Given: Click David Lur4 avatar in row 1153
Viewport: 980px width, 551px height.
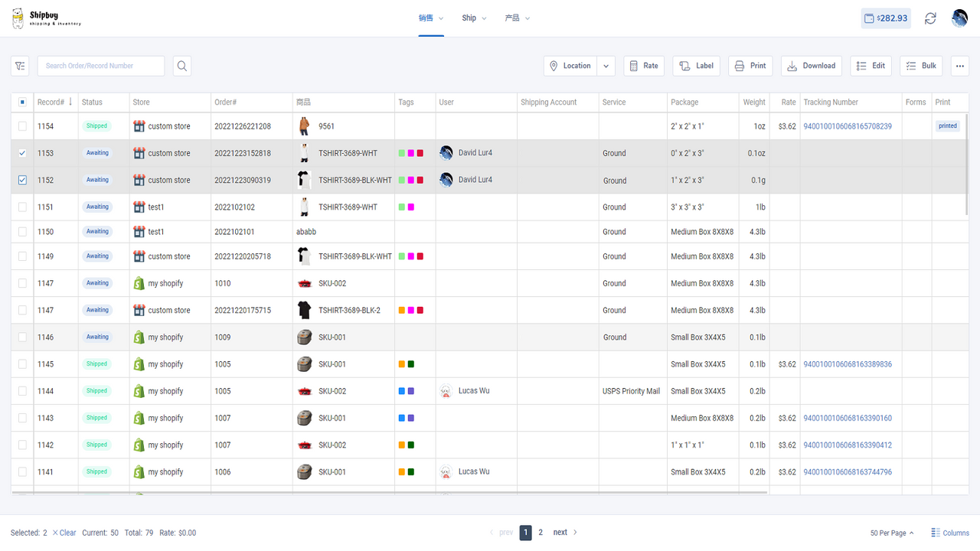Looking at the screenshot, I should coord(446,153).
